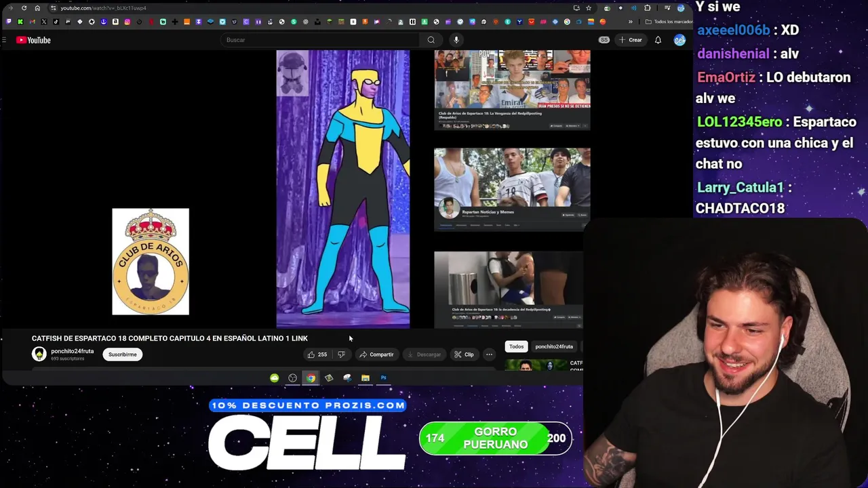The height and width of the screenshot is (488, 868).
Task: Open the browser extensions puzzle icon
Action: 648,8
